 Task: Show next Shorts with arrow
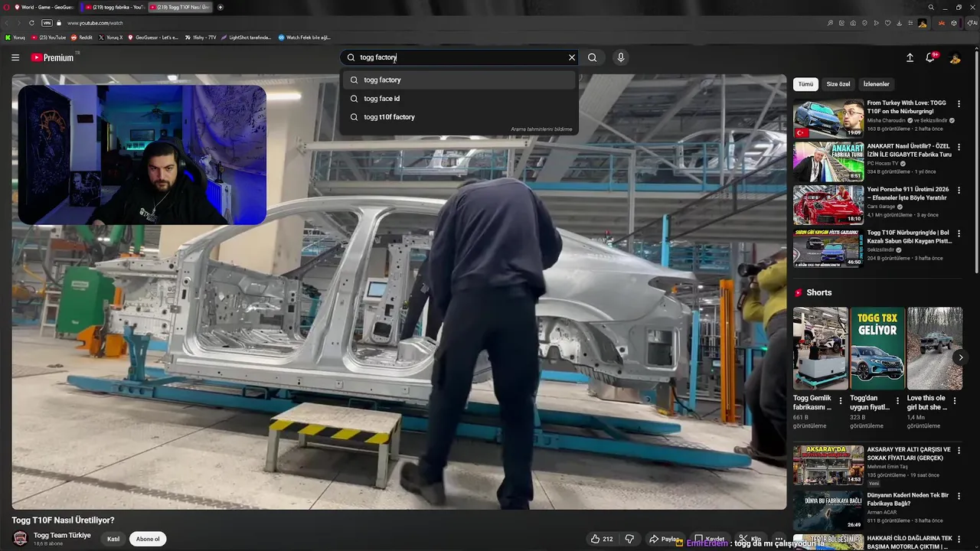(960, 357)
